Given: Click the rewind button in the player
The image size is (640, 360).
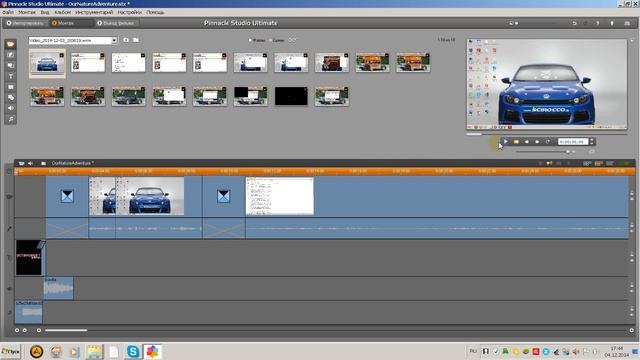Looking at the screenshot, I should tap(527, 142).
